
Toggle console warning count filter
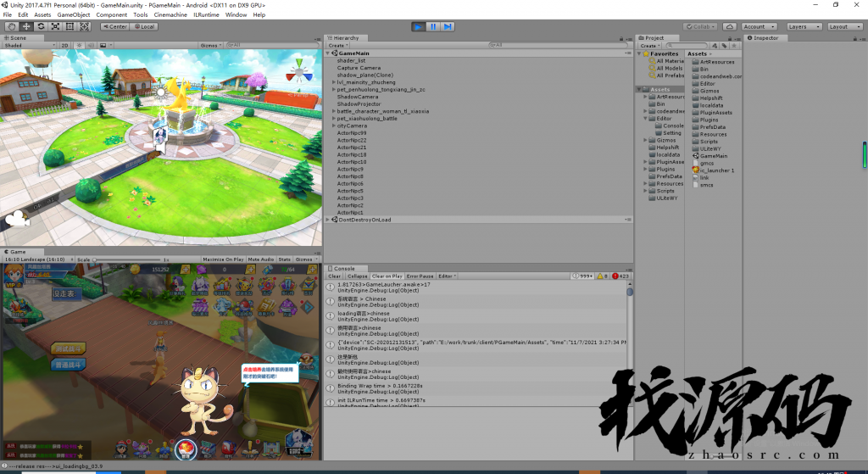(x=602, y=276)
